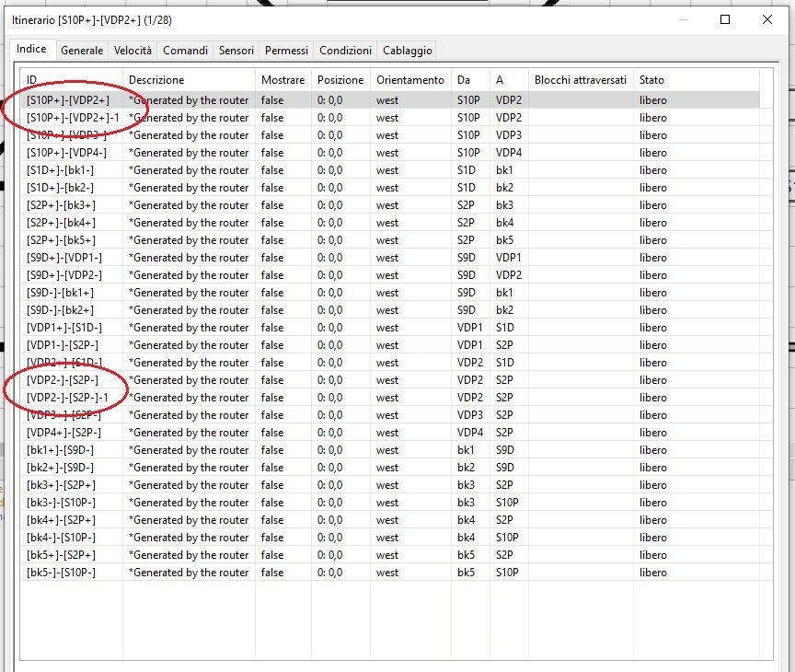The height and width of the screenshot is (672, 795).
Task: Click the Blocchi attraversati column header
Action: click(x=581, y=80)
